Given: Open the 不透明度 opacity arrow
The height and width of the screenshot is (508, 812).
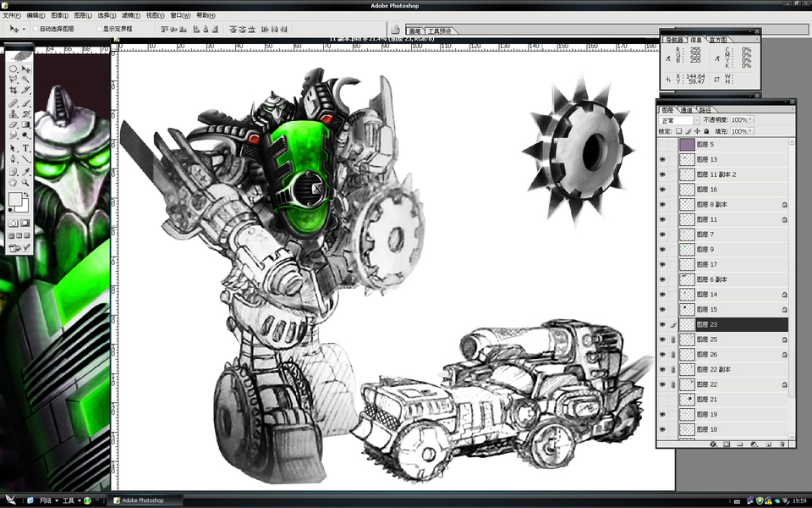Looking at the screenshot, I should [x=750, y=119].
